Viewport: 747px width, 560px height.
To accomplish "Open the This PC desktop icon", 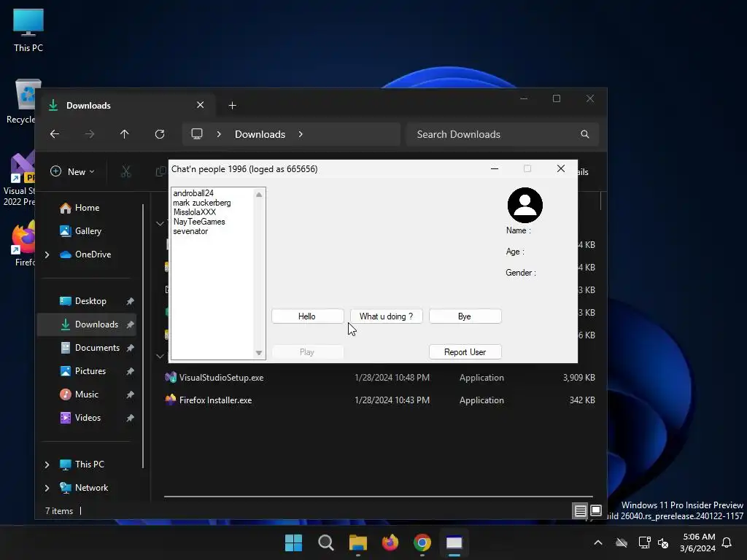I will pos(28,31).
